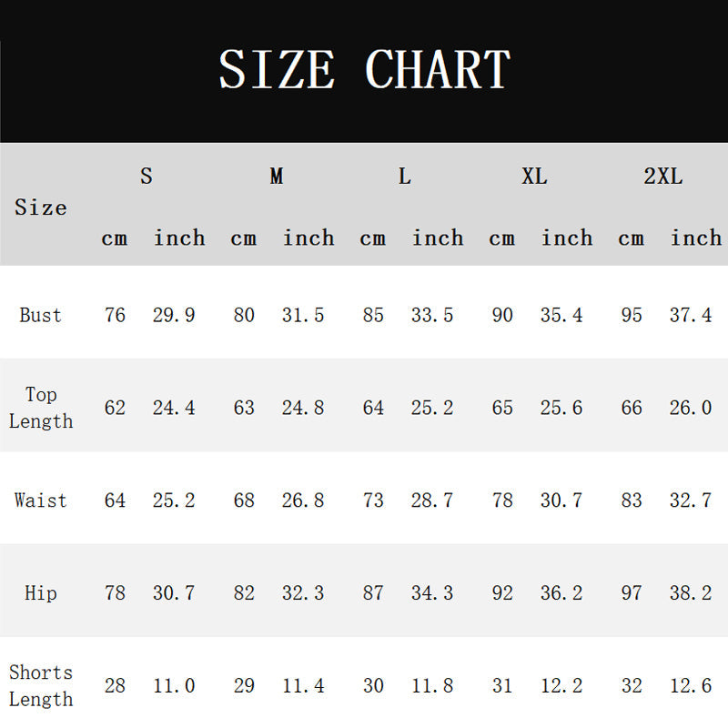Click the Hip value 38.2 for 2XL

tap(691, 593)
